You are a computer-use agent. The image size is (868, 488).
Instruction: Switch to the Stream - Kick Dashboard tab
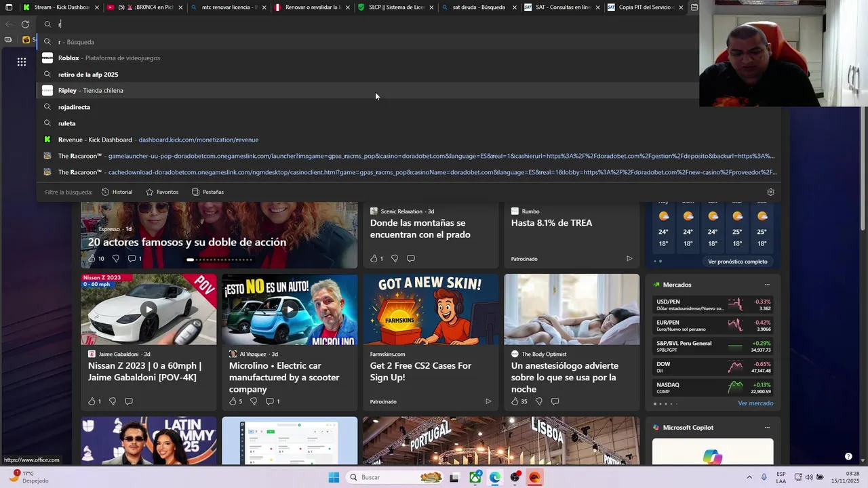[60, 7]
